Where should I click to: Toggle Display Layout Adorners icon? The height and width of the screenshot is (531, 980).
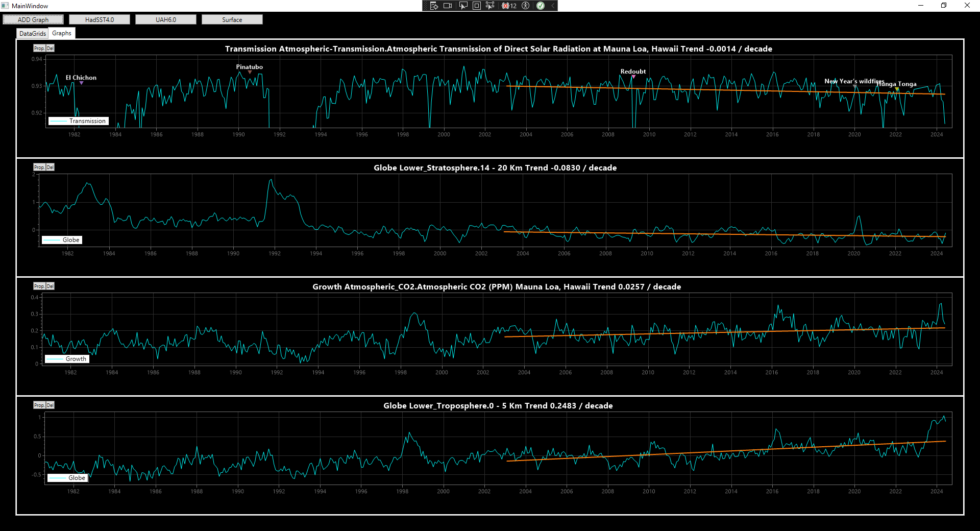(476, 6)
